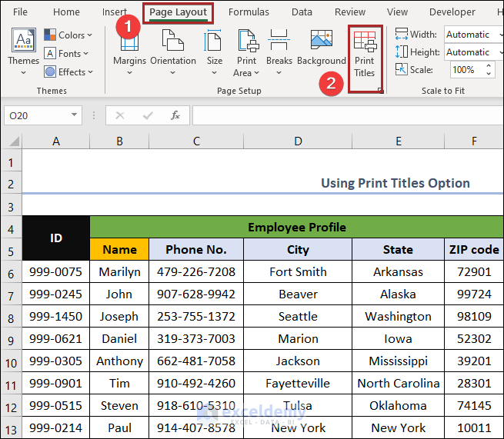Switch to the Home tab

[66, 12]
